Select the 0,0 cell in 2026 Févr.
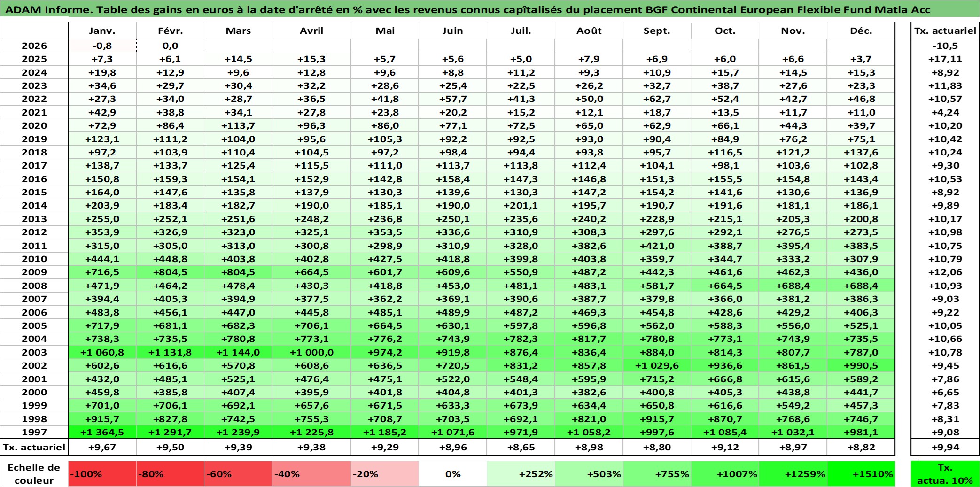Screen dimensions: 980x487 pos(170,46)
